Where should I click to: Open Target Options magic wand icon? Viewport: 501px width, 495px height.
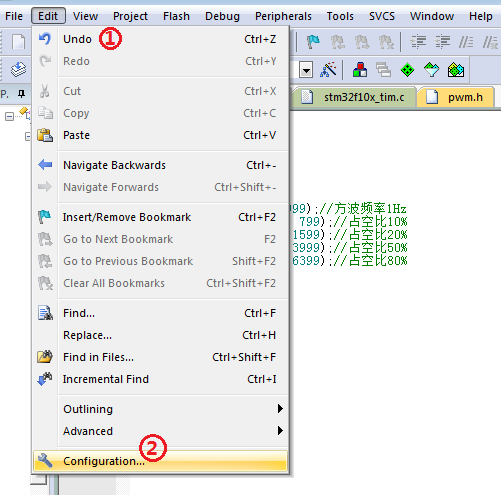[328, 70]
